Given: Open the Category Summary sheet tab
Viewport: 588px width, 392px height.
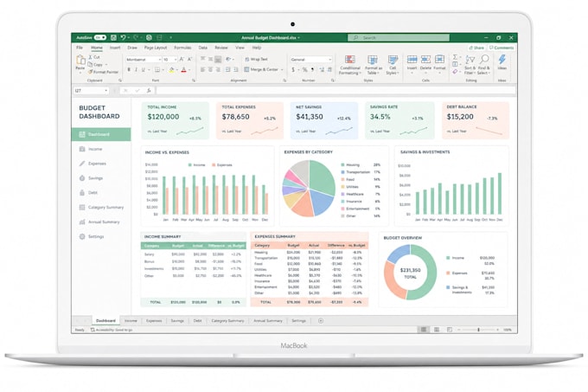Looking at the screenshot, I should click(227, 321).
